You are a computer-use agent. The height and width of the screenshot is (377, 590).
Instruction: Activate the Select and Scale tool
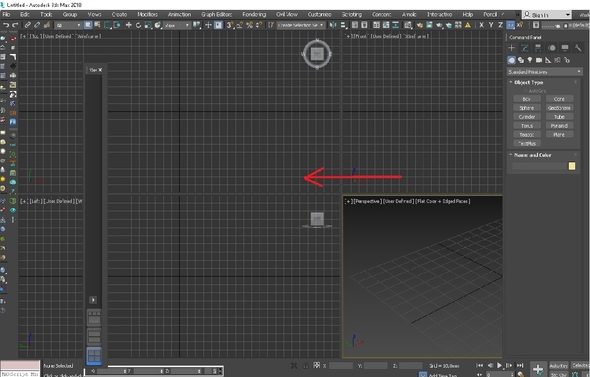pyautogui.click(x=148, y=25)
